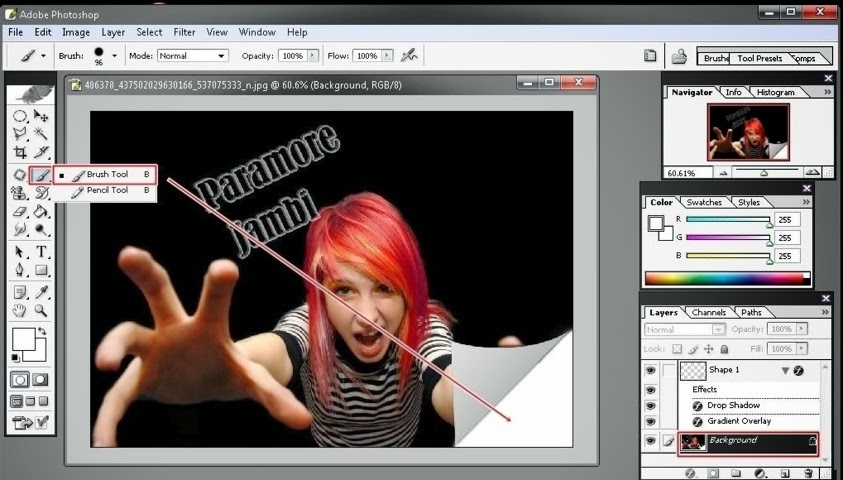Open the Fill arrow in Layers panel
The image size is (843, 480).
click(802, 349)
